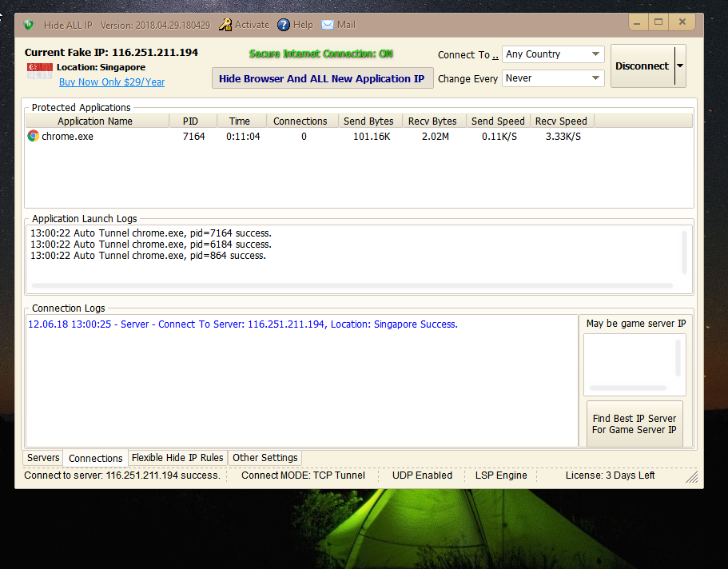728x569 pixels.
Task: Sort by the Recv Speed column header
Action: pyautogui.click(x=562, y=121)
